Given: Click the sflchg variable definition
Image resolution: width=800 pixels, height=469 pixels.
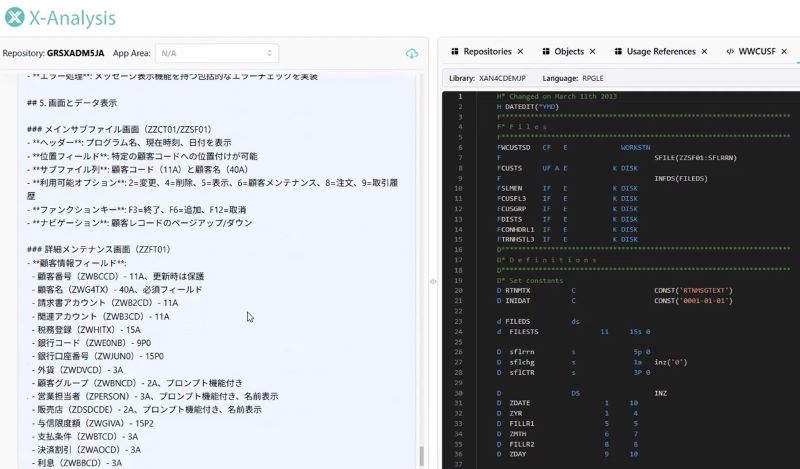Looking at the screenshot, I should tap(592, 362).
